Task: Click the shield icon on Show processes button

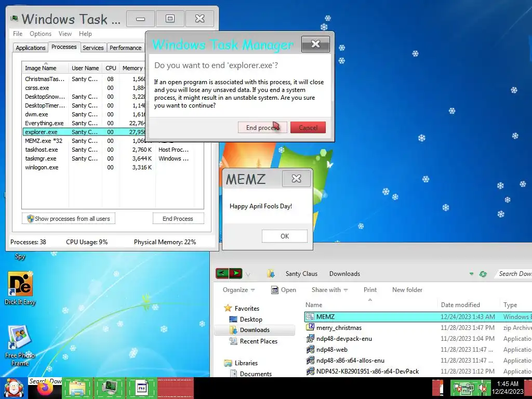Action: click(x=30, y=219)
